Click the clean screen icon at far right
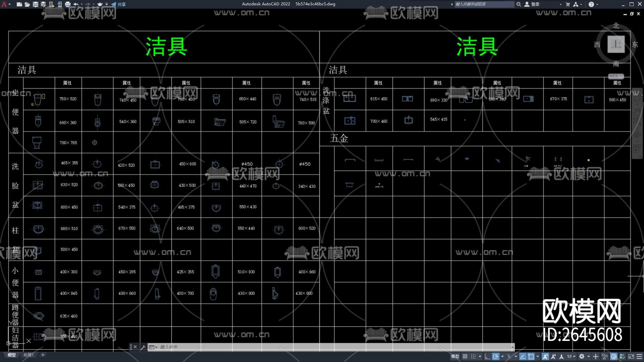The width and height of the screenshot is (644, 362). tap(632, 356)
